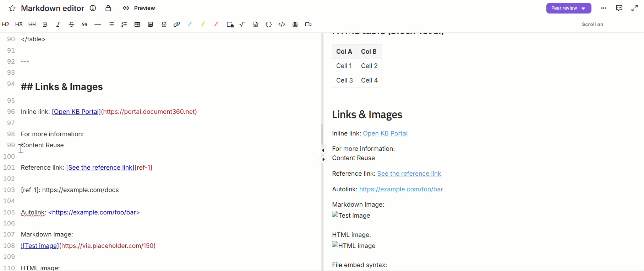Open the three-dots more options menu

tap(604, 8)
